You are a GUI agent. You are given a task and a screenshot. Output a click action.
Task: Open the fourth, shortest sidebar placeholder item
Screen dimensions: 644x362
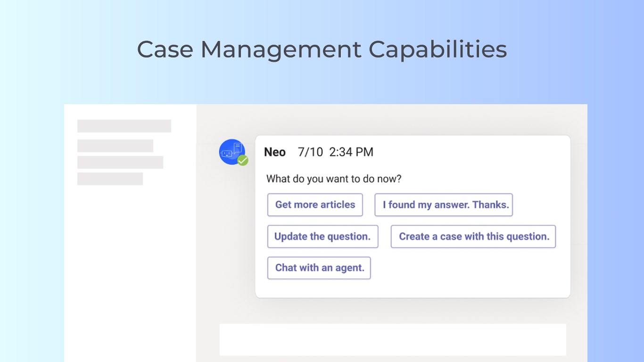[110, 179]
